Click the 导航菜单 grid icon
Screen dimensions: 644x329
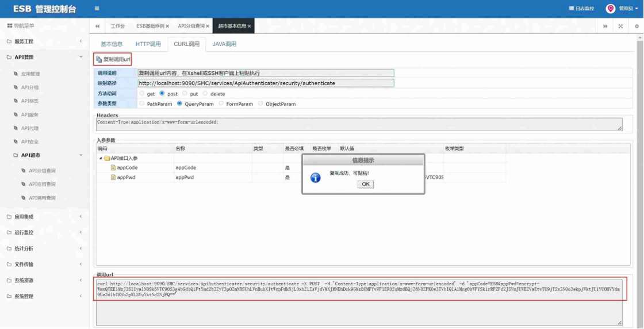10,26
